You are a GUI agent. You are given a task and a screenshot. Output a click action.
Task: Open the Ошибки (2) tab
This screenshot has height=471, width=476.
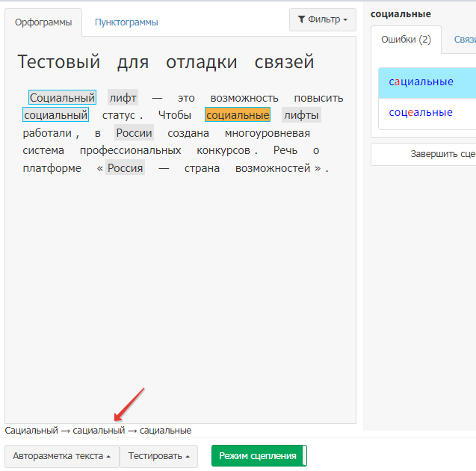coord(406,39)
